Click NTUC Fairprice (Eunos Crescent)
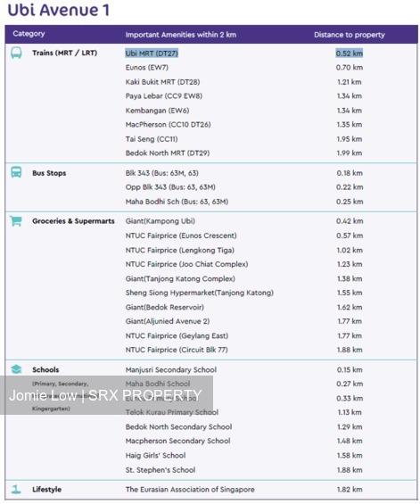 point(181,235)
